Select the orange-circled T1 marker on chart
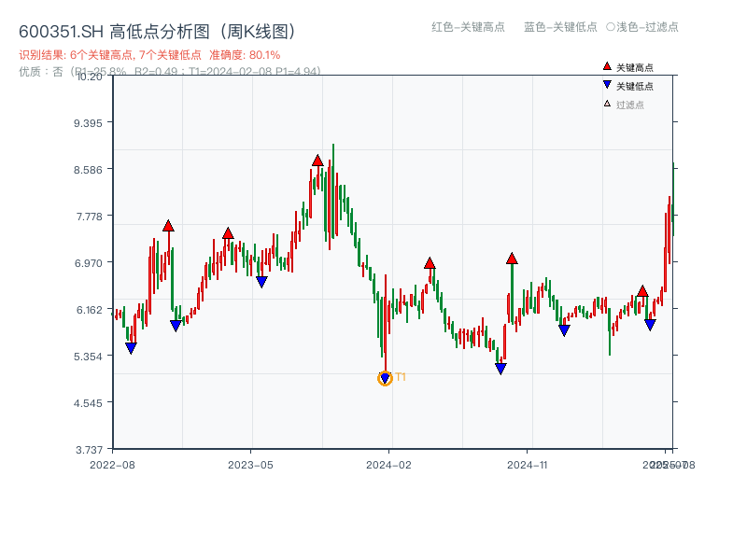 [385, 378]
